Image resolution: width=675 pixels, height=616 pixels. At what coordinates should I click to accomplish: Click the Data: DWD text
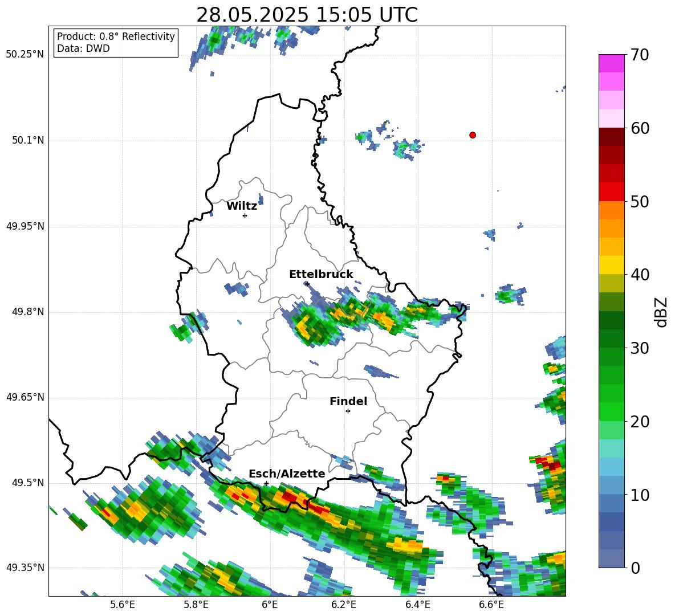click(83, 48)
